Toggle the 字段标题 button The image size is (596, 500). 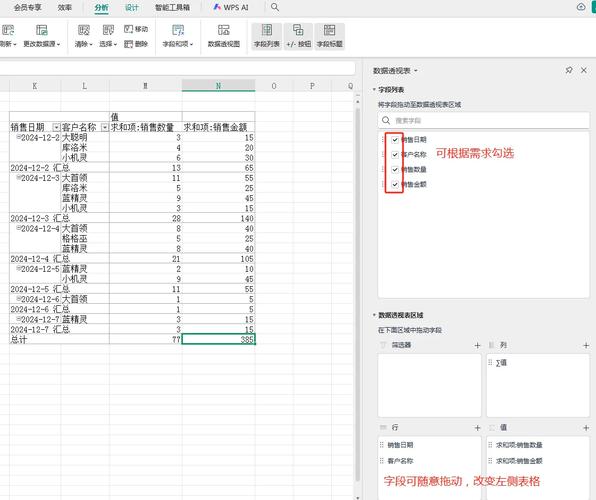click(x=330, y=36)
